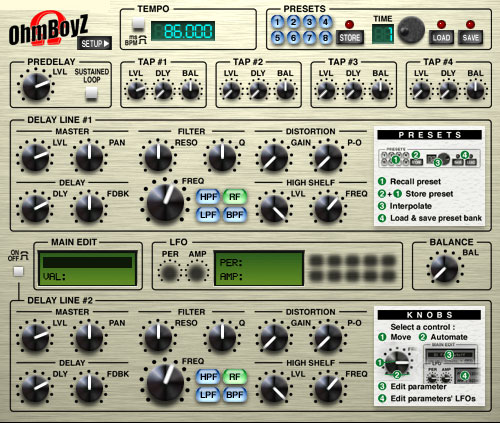
Task: Recall preset number 1
Action: tap(277, 22)
